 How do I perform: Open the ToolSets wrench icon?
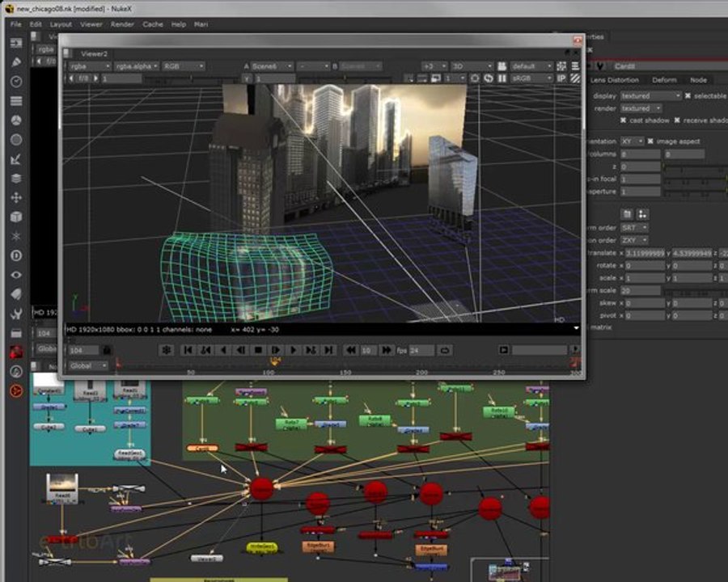click(16, 314)
